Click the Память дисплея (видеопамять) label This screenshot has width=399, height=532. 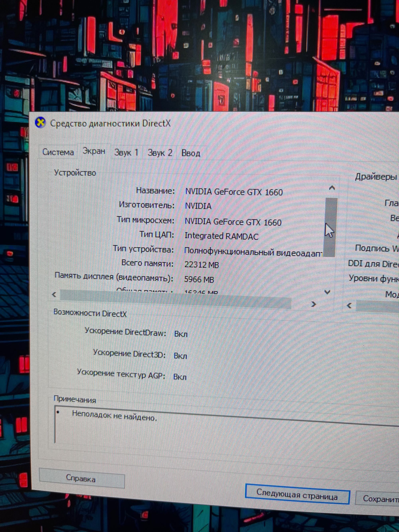[x=114, y=277]
